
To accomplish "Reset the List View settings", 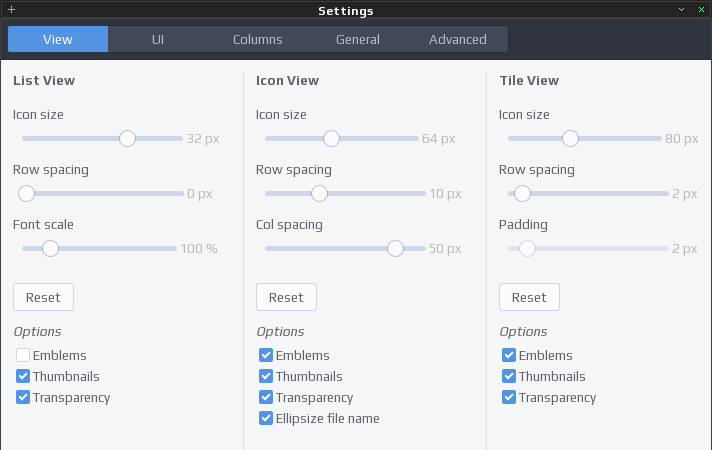I will click(x=44, y=297).
